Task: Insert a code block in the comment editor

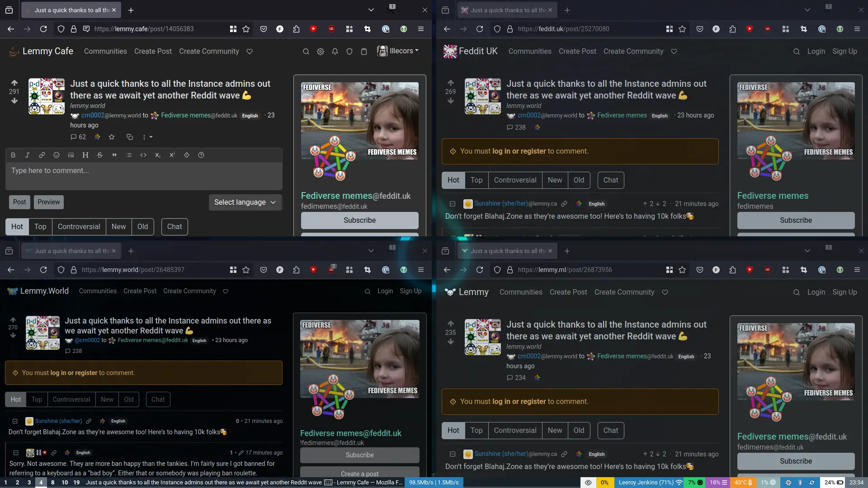Action: click(x=143, y=155)
